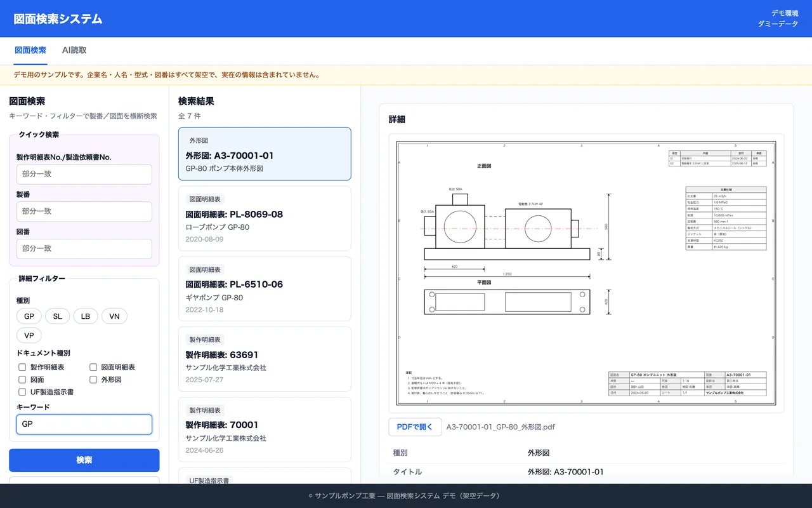The image size is (812, 508).
Task: Click the date 2025-07-27
Action: tap(204, 380)
